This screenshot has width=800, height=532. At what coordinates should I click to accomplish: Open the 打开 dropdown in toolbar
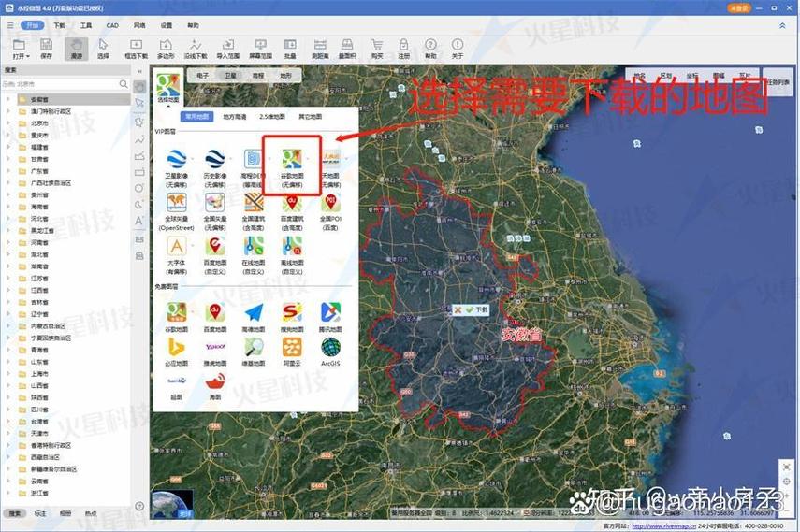click(x=21, y=49)
